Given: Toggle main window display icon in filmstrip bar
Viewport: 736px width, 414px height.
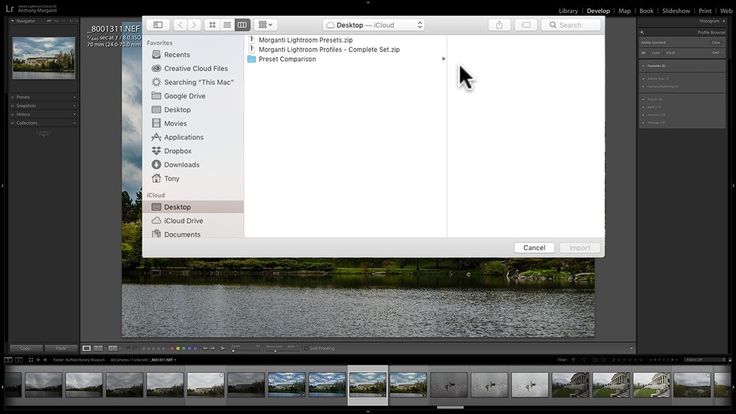Looking at the screenshot, I should pos(8,360).
